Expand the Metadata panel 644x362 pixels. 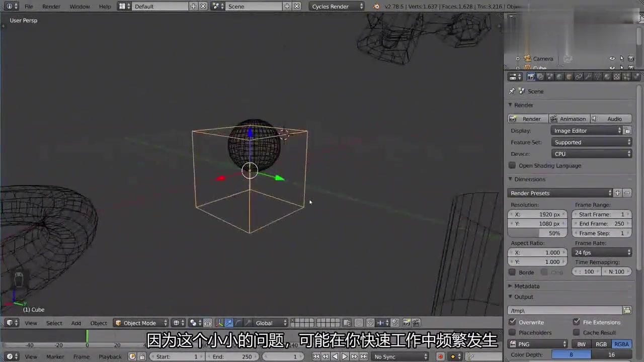(510, 286)
